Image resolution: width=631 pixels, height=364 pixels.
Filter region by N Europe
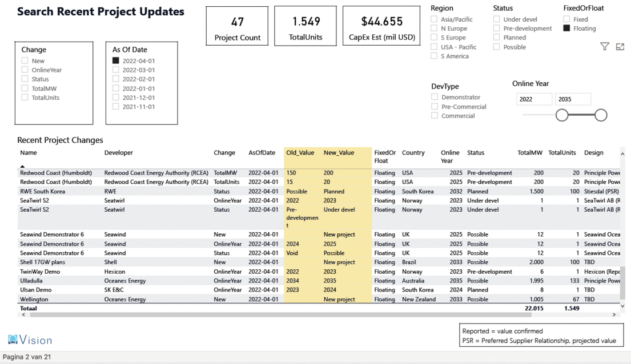point(434,28)
